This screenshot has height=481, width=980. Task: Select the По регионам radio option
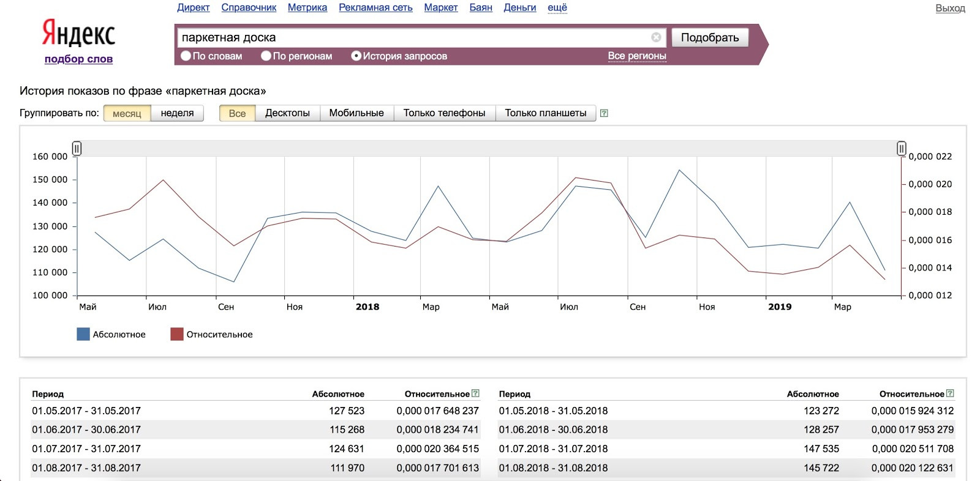click(x=266, y=56)
